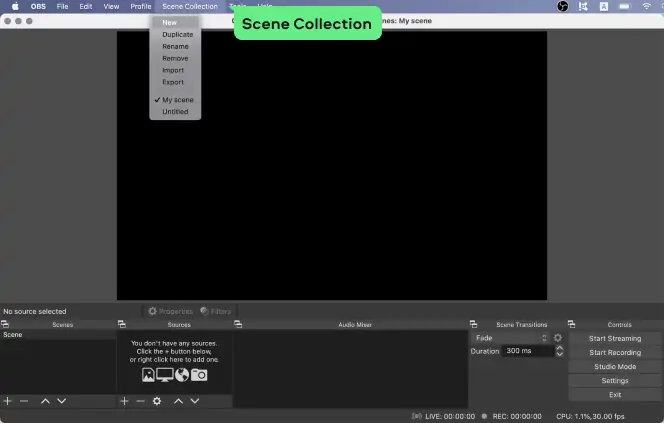The width and height of the screenshot is (664, 423).
Task: Click the black preview canvas
Action: (x=332, y=166)
